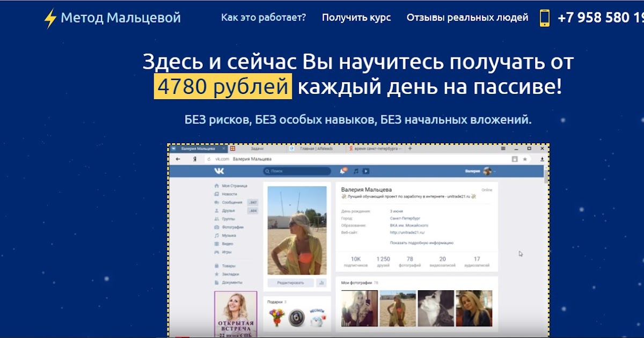Click the Санкт-Петербург city link
This screenshot has width=644, height=338.
[x=405, y=218]
